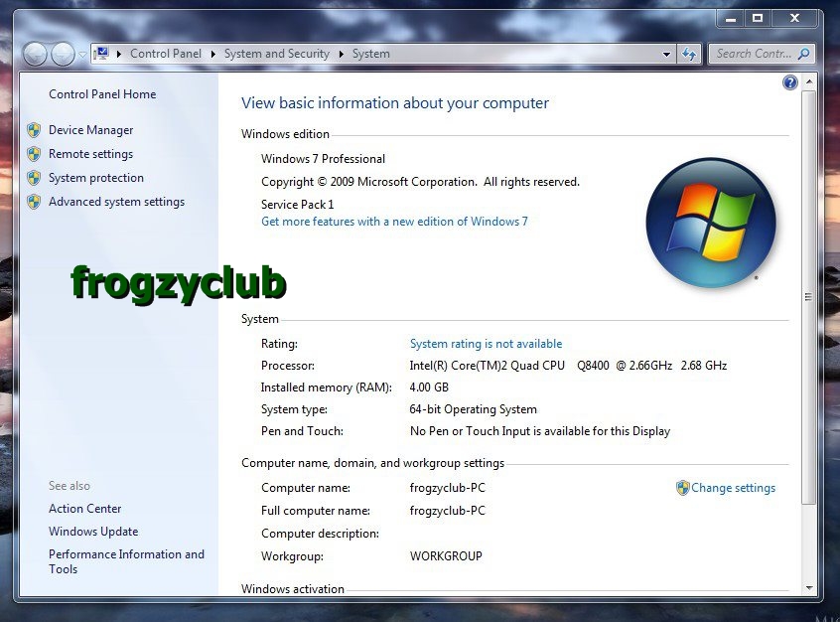The width and height of the screenshot is (840, 622).
Task: Open Change settings for computer name
Action: tap(733, 488)
